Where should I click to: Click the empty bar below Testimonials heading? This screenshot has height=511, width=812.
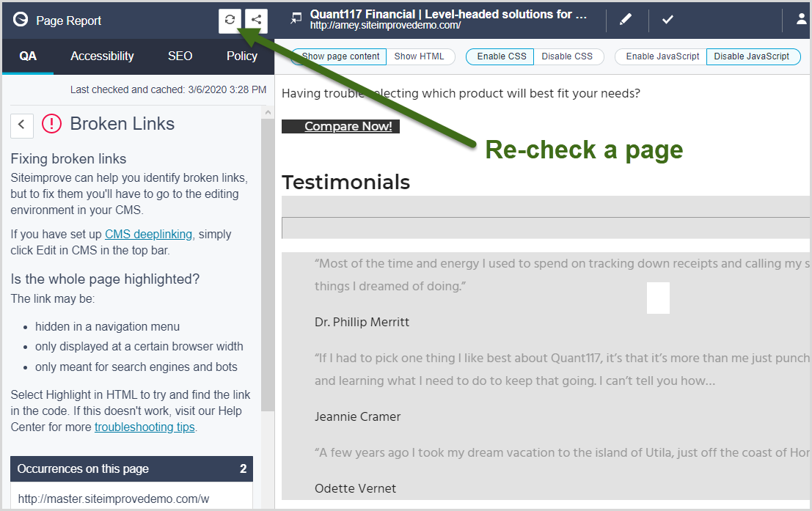(x=546, y=228)
